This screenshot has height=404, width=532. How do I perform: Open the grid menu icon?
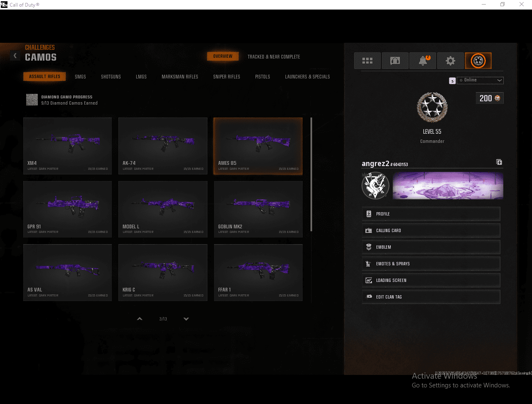point(367,61)
